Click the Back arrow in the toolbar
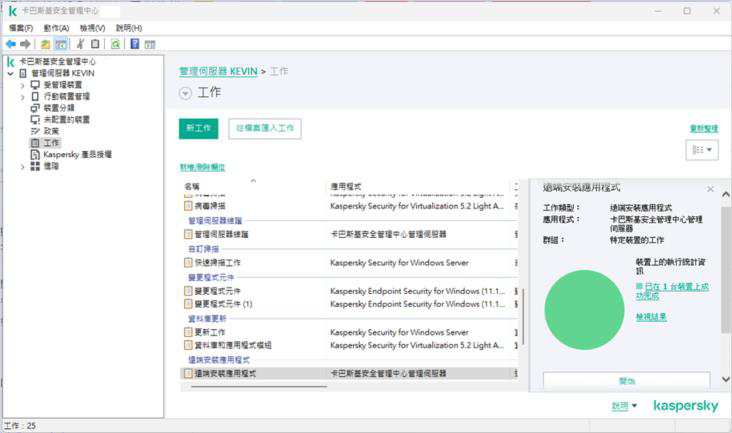Screen dimensions: 732x433 (x=10, y=44)
